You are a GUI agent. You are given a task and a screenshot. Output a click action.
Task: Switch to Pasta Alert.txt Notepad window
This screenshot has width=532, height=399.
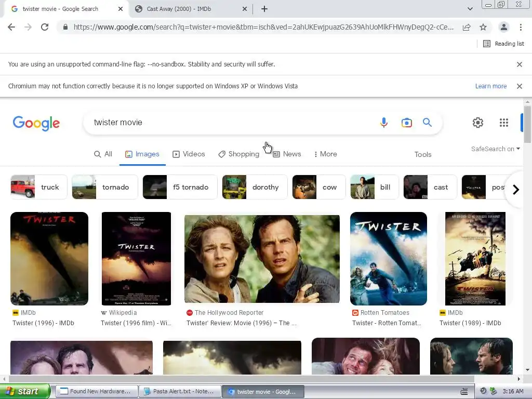(x=180, y=392)
